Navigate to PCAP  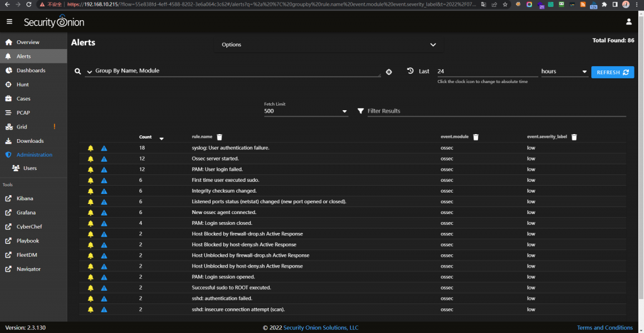click(x=34, y=113)
